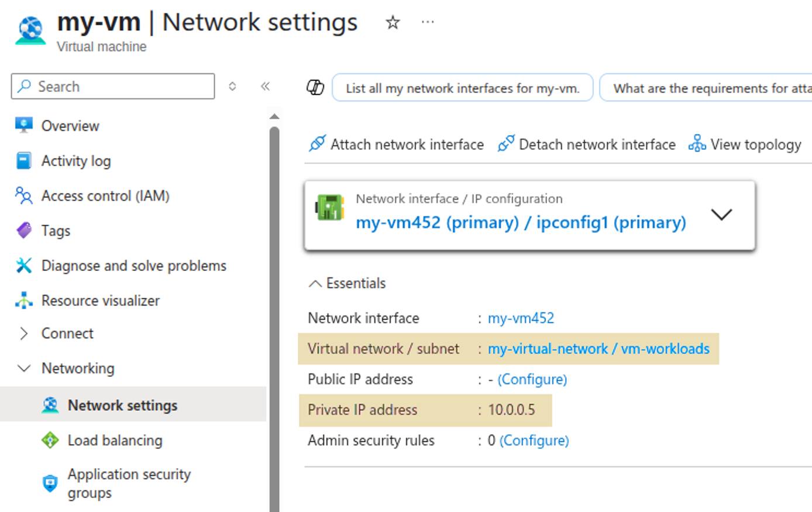Open the Overview page icon
Viewport: 812px width, 512px height.
pyautogui.click(x=24, y=125)
